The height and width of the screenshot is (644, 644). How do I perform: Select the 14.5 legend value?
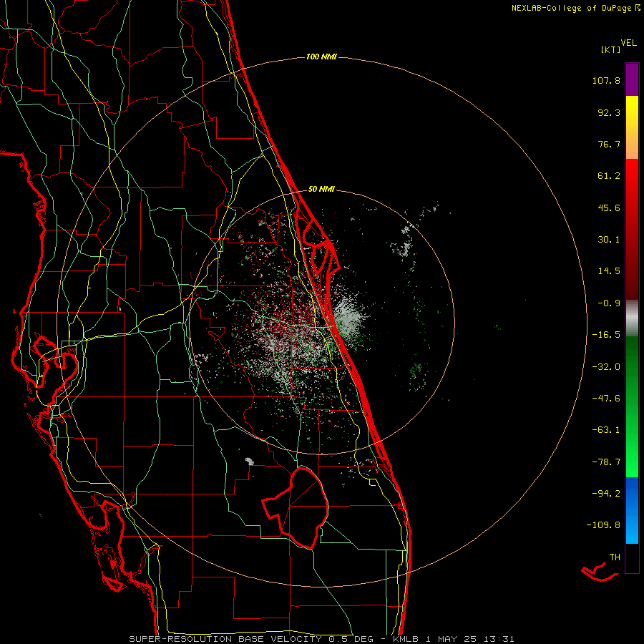pos(609,271)
